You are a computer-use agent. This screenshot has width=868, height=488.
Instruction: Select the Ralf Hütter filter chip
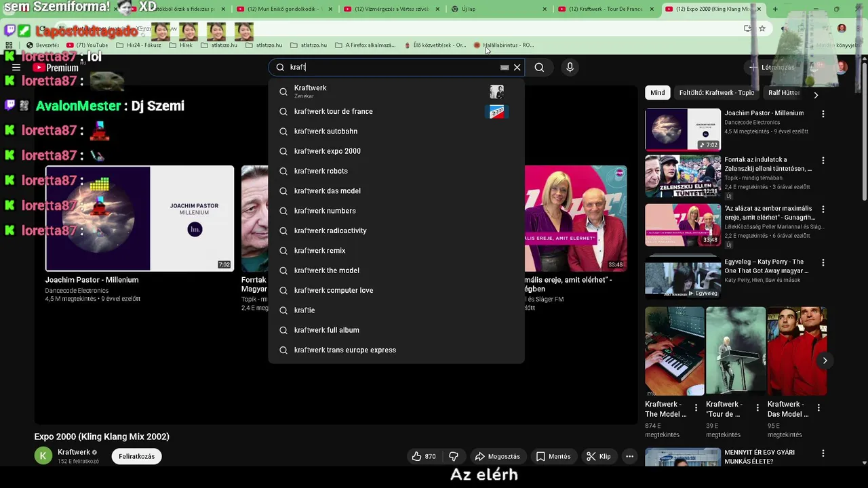(x=785, y=93)
